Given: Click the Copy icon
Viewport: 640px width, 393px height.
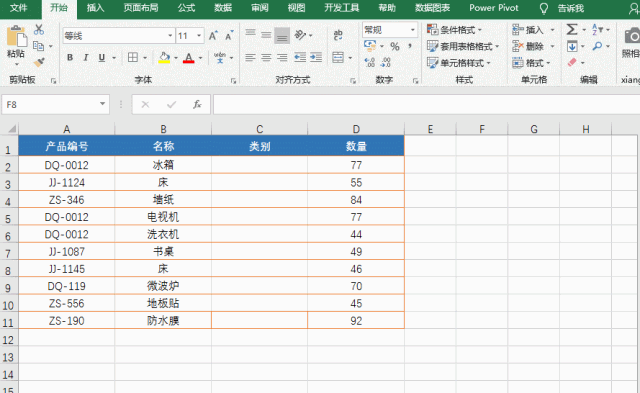Looking at the screenshot, I should pyautogui.click(x=39, y=46).
